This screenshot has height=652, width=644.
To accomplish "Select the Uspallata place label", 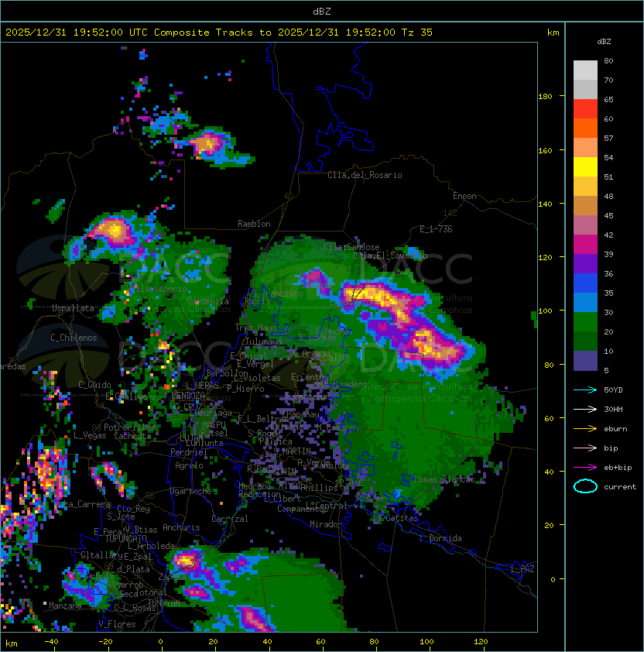I will tap(73, 308).
